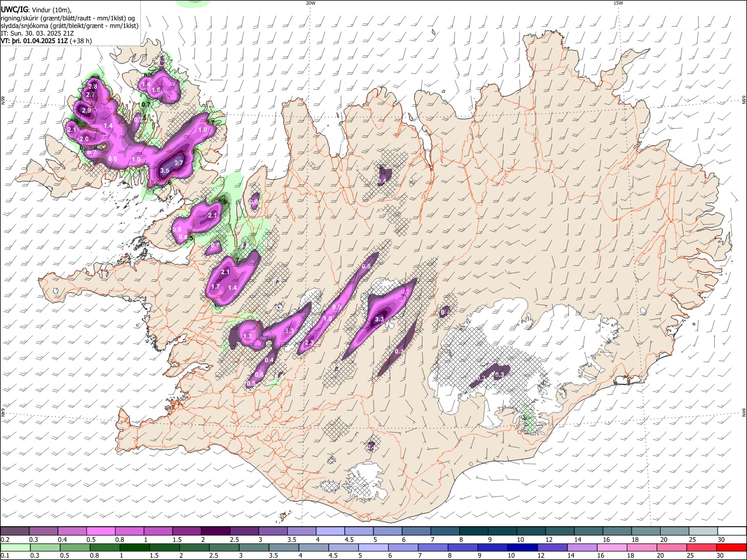The image size is (747, 560).
Task: Click the 2.0 snowfall value on the map
Action: [84, 139]
